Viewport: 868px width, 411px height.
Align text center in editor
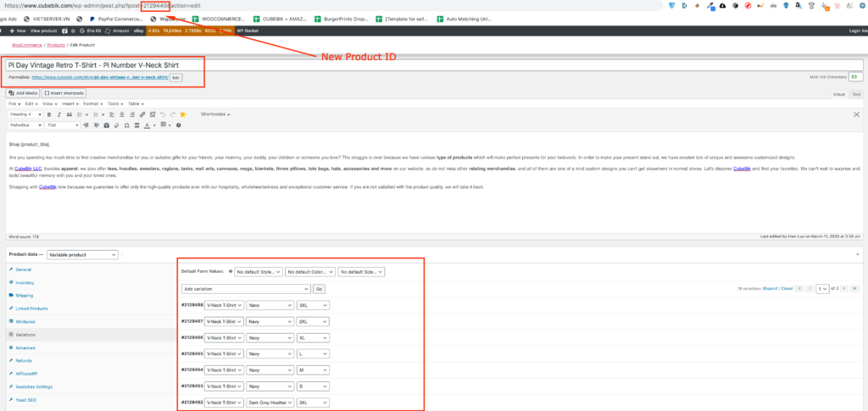(x=122, y=114)
